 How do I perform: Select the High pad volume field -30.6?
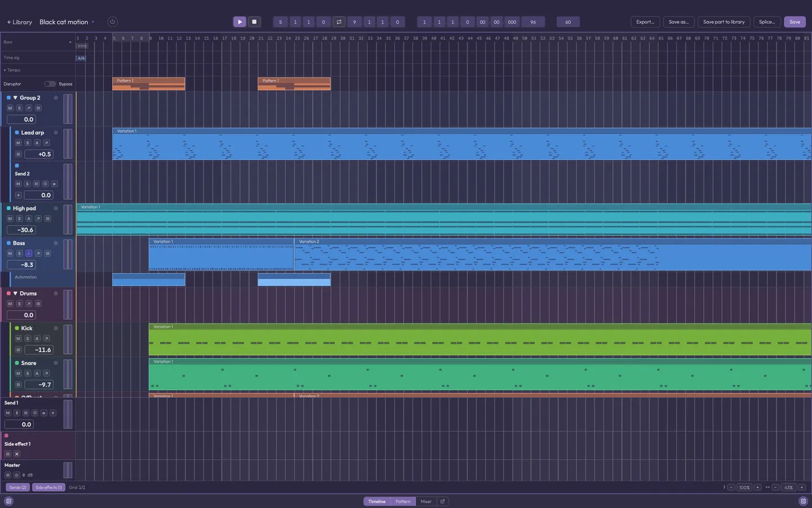[x=21, y=230]
